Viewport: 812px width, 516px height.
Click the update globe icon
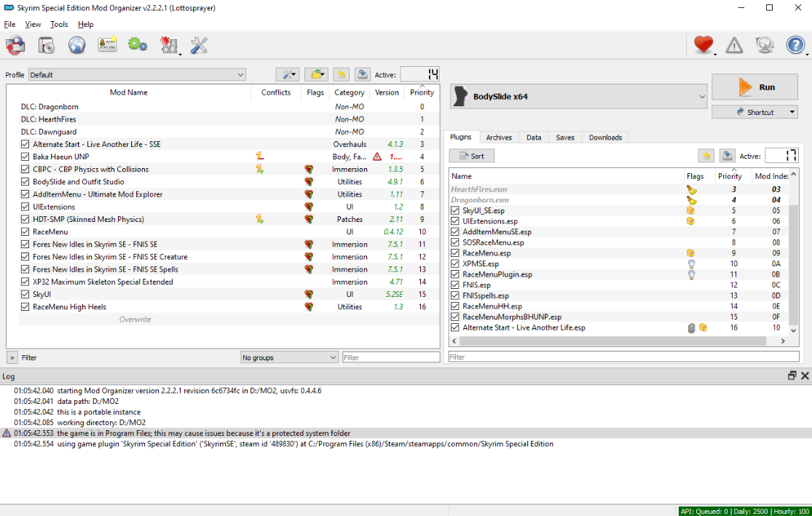(765, 46)
